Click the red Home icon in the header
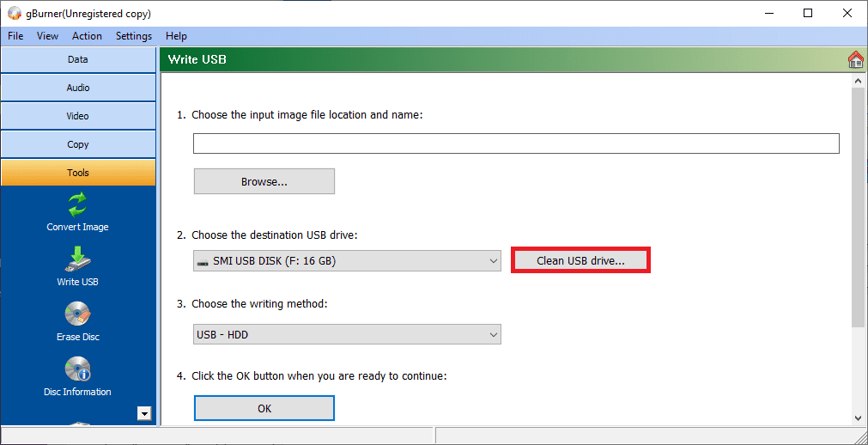Screen dimensions: 868x445 (856, 60)
